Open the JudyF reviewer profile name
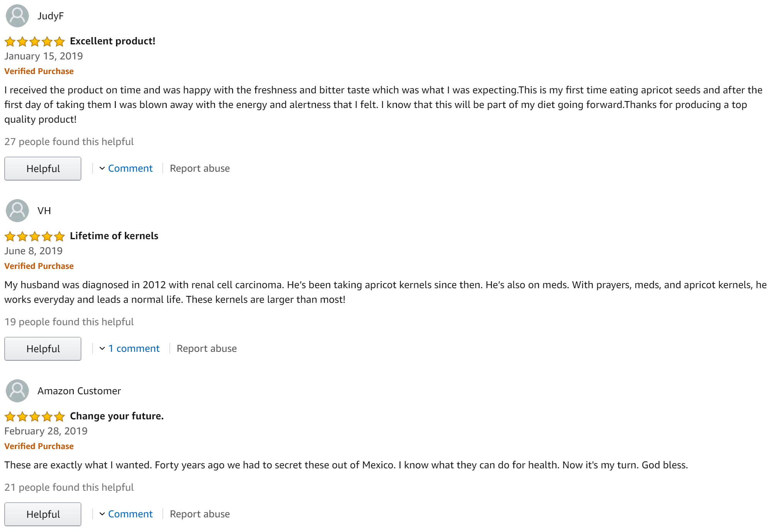778x532 pixels. pyautogui.click(x=51, y=16)
